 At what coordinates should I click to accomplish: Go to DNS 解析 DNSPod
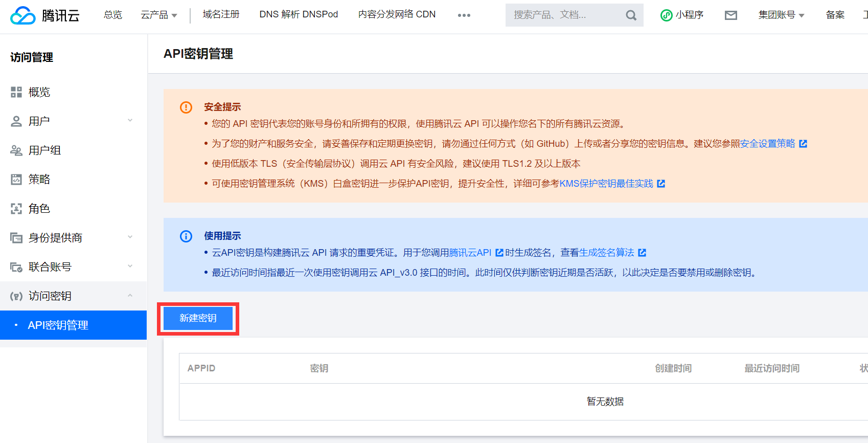[299, 14]
